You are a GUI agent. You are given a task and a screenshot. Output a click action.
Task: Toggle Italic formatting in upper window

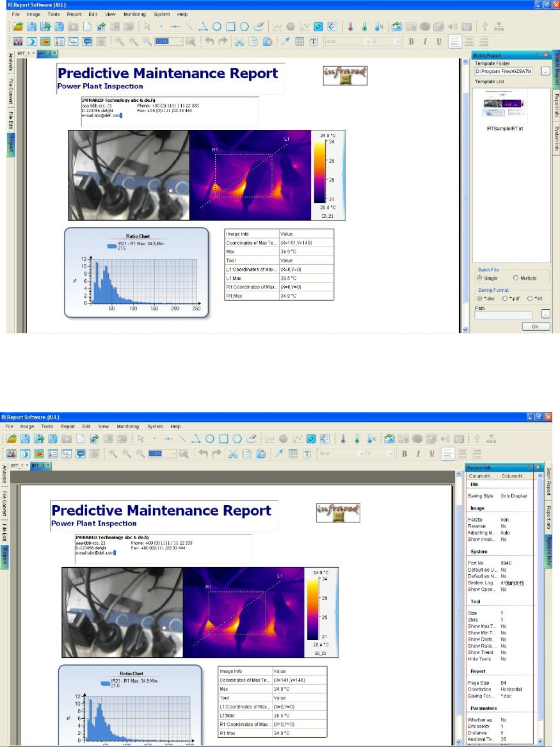(425, 42)
